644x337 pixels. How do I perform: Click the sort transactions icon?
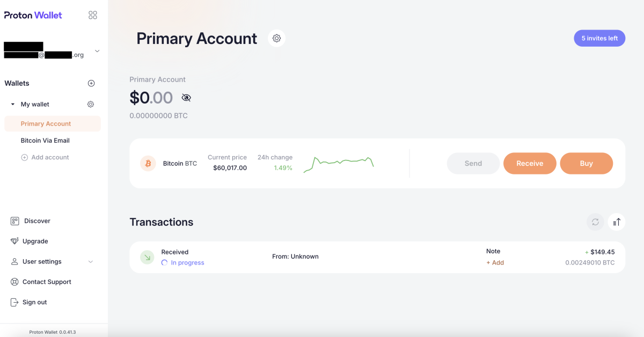[617, 222]
